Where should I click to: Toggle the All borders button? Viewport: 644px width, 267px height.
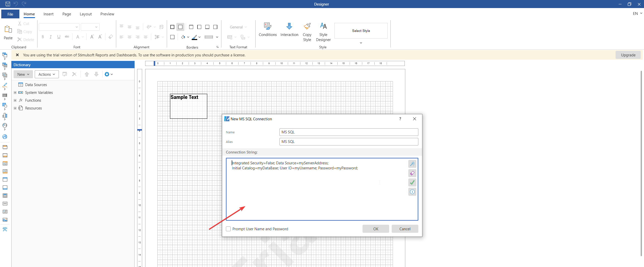pos(172,27)
